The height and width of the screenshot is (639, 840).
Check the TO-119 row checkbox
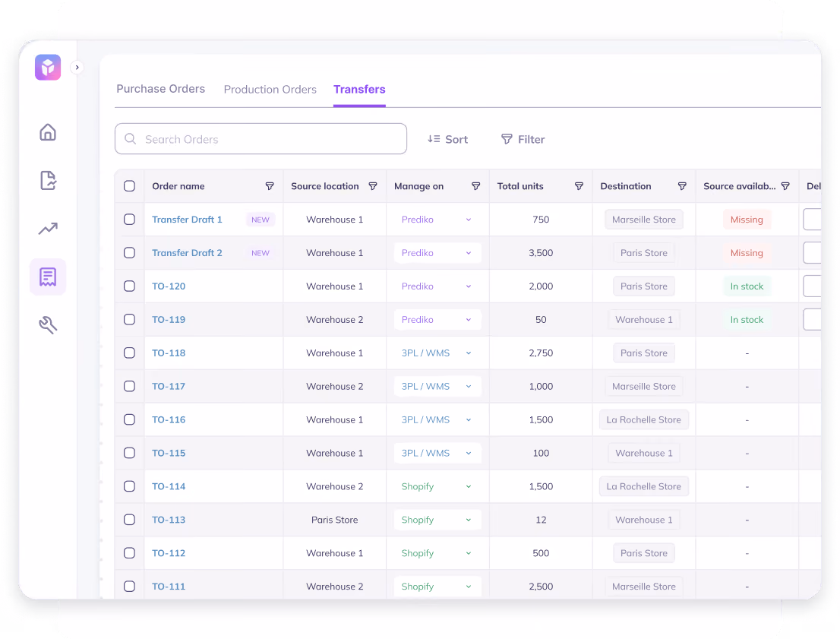[x=129, y=319]
